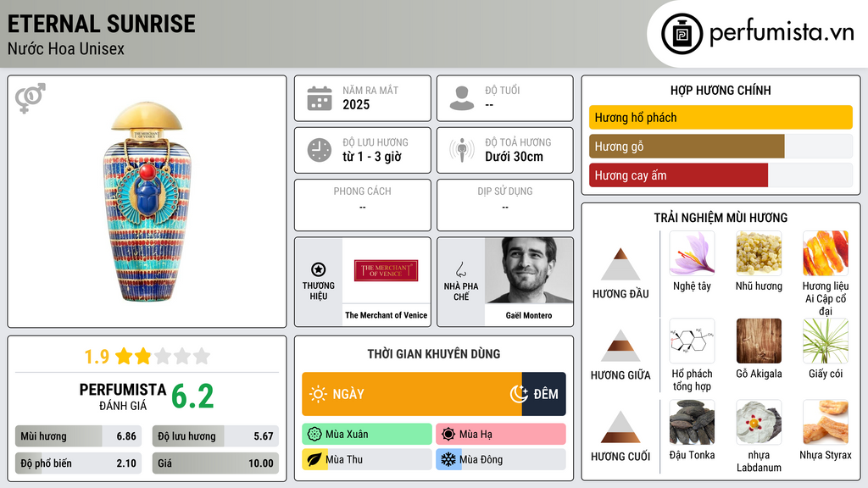The width and height of the screenshot is (868, 488).
Task: Click the leaf icon for Mùa Thu
Action: [x=314, y=460]
